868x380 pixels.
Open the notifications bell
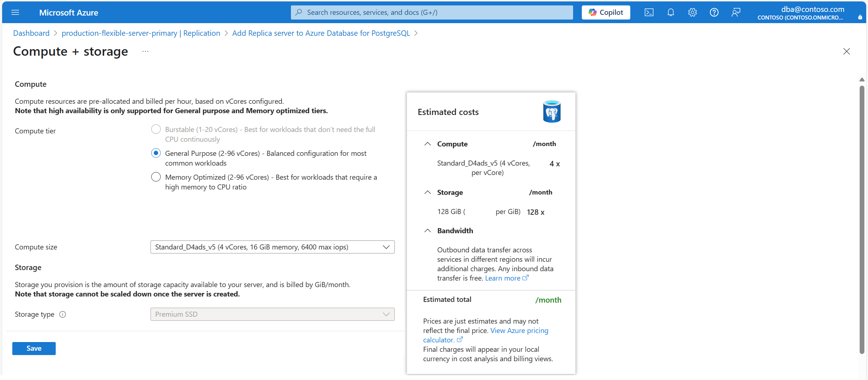point(670,13)
